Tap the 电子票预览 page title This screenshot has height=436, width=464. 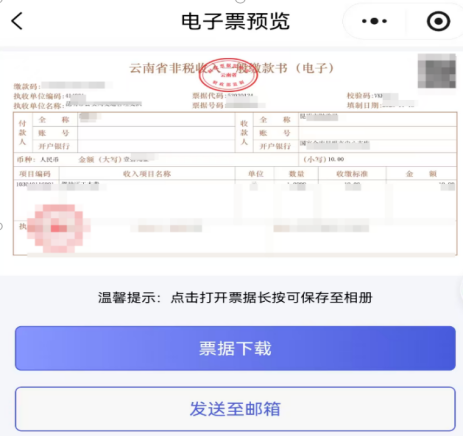click(x=235, y=21)
